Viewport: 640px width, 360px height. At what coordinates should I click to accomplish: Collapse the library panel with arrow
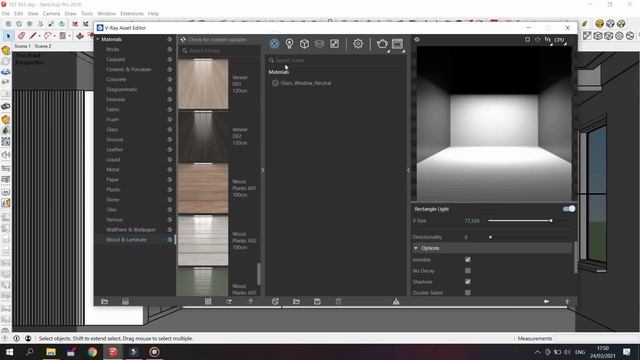tap(262, 170)
